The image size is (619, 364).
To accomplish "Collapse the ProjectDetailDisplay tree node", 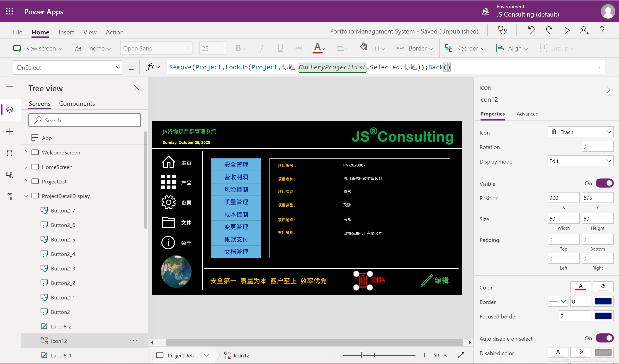I will click(26, 196).
